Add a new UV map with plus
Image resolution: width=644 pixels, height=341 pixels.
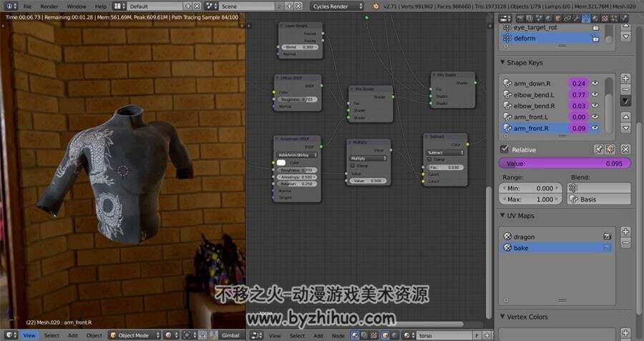coord(625,232)
